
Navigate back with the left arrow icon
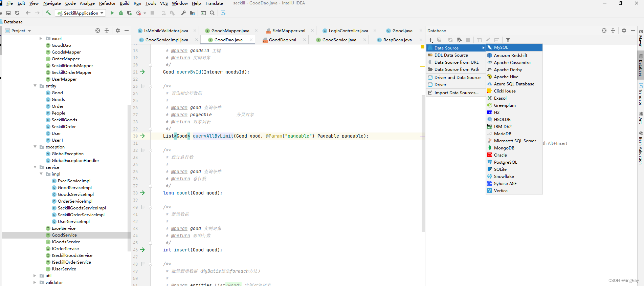(28, 13)
